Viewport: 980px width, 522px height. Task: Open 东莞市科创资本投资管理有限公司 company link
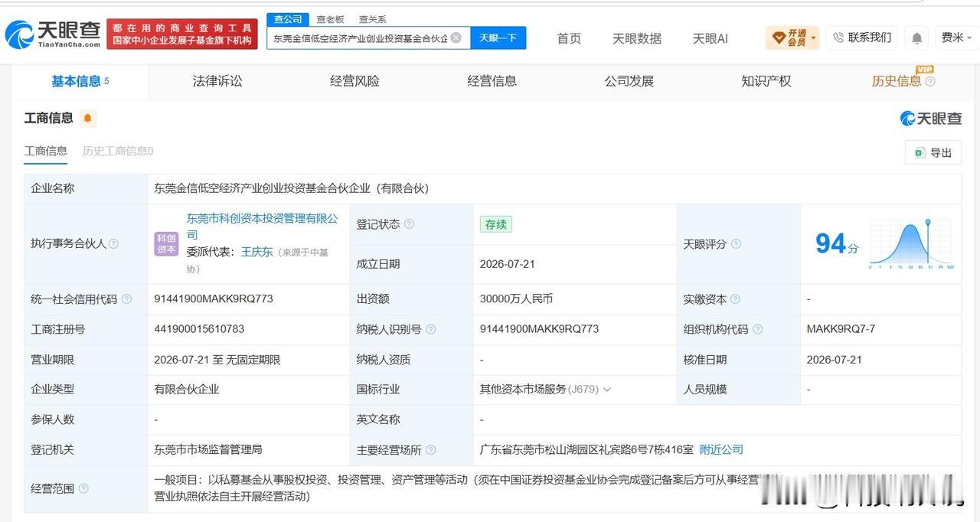[262, 227]
